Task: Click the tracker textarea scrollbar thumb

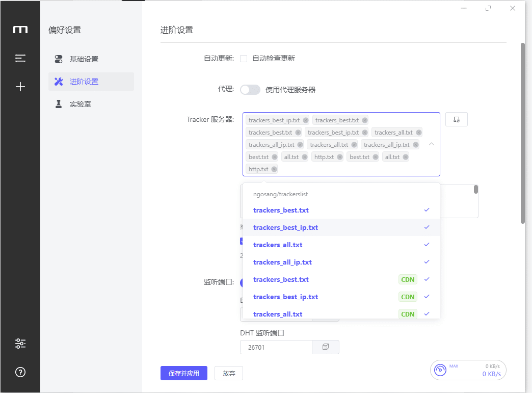Action: (x=476, y=190)
